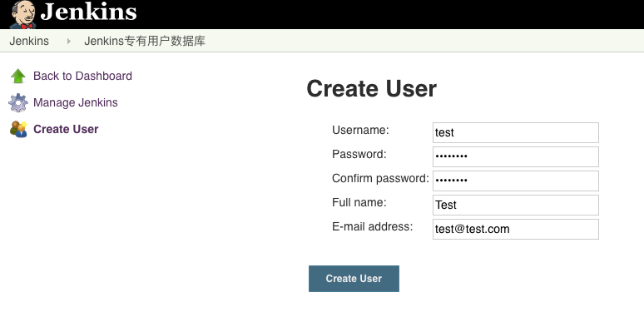Click the Full name: label

point(359,202)
